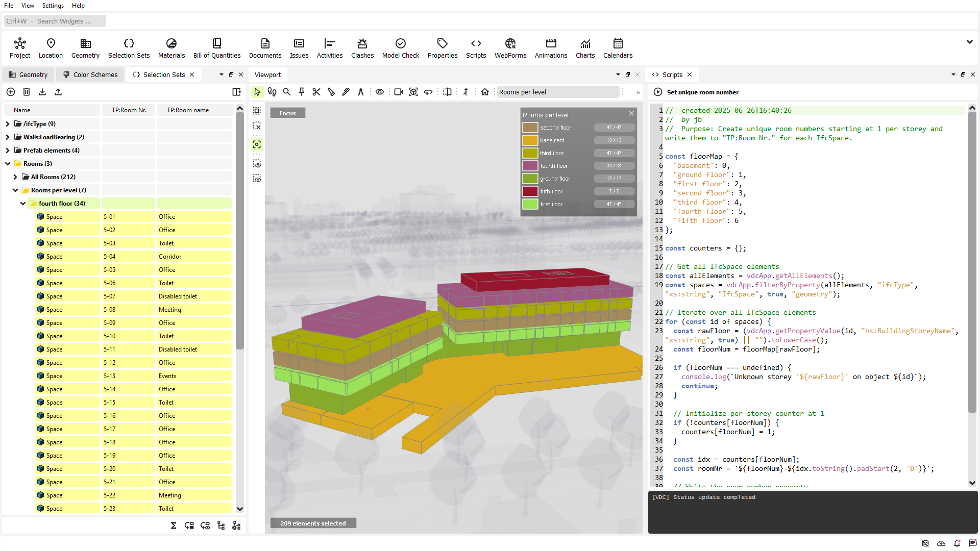Switch to the Color Schemes tab
Image resolution: width=980 pixels, height=551 pixels.
[90, 74]
